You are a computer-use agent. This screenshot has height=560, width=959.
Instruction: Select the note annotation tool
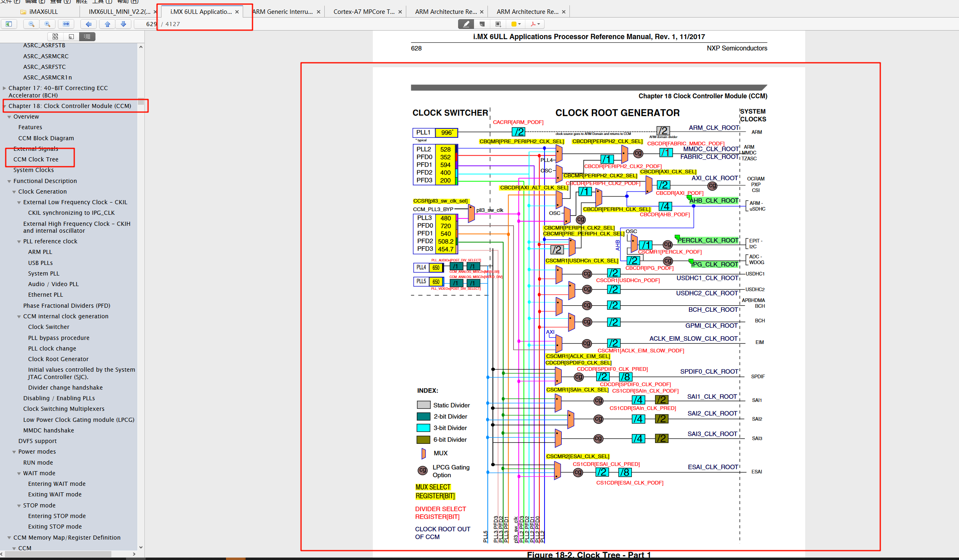coord(482,24)
